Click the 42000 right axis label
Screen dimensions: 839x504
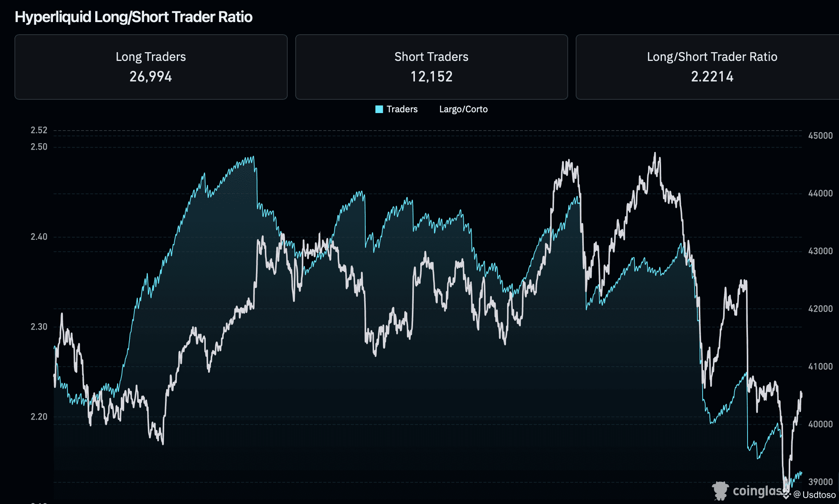point(820,309)
